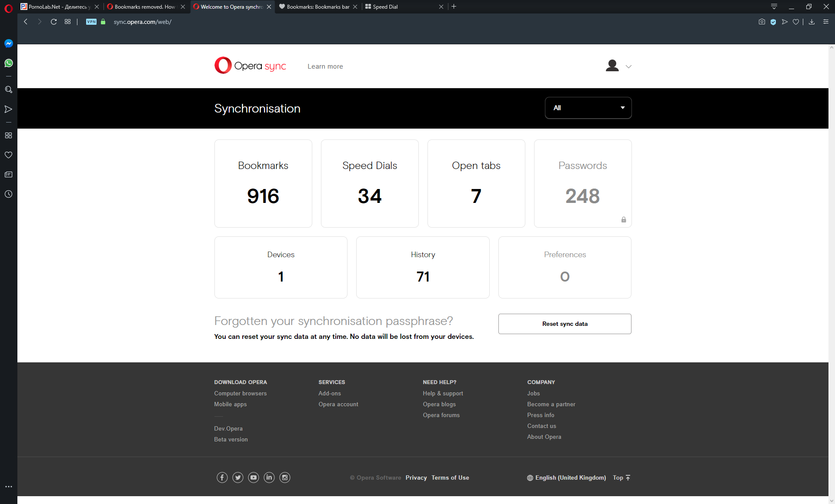Open Opera's LinkedIn page icon
The width and height of the screenshot is (835, 504).
point(269,477)
